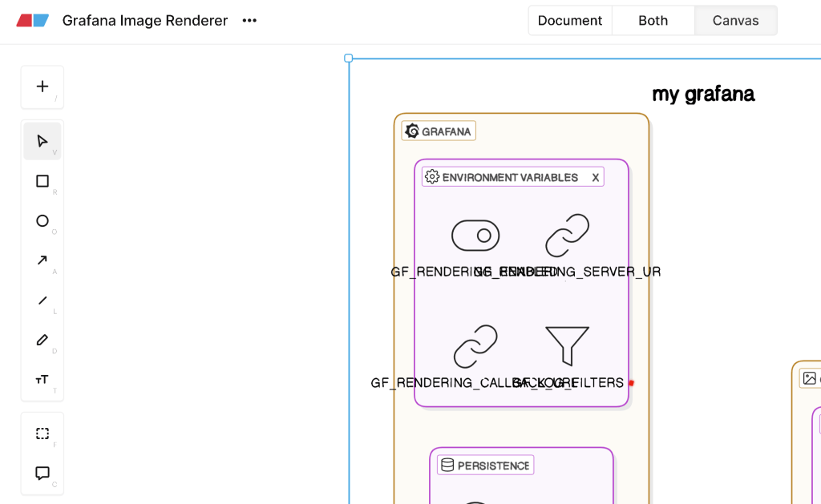The image size is (821, 504).
Task: Click the chain link icon for GF_RENDERING_CALLBACK_URL
Action: pos(475,346)
